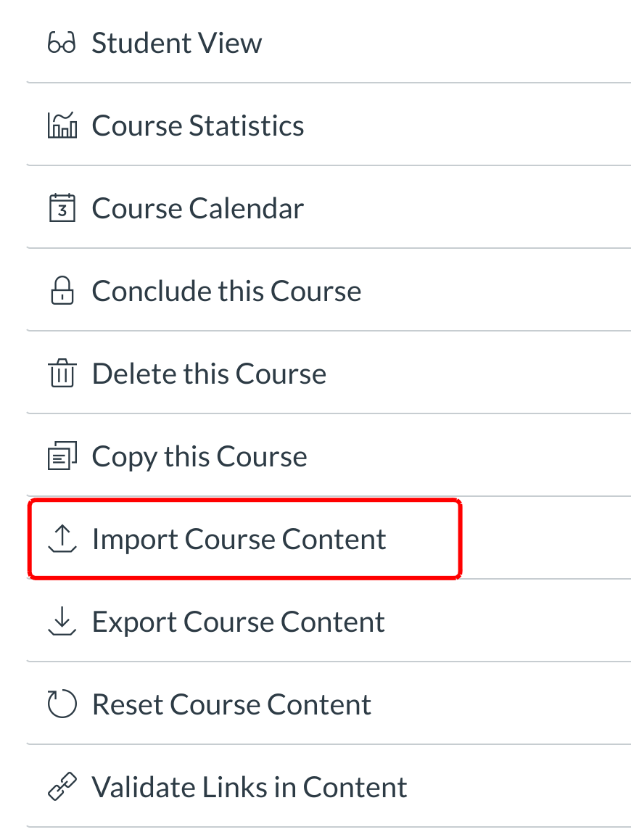Choose Reset Course Content
Viewport: 631px width, 840px height.
231,705
